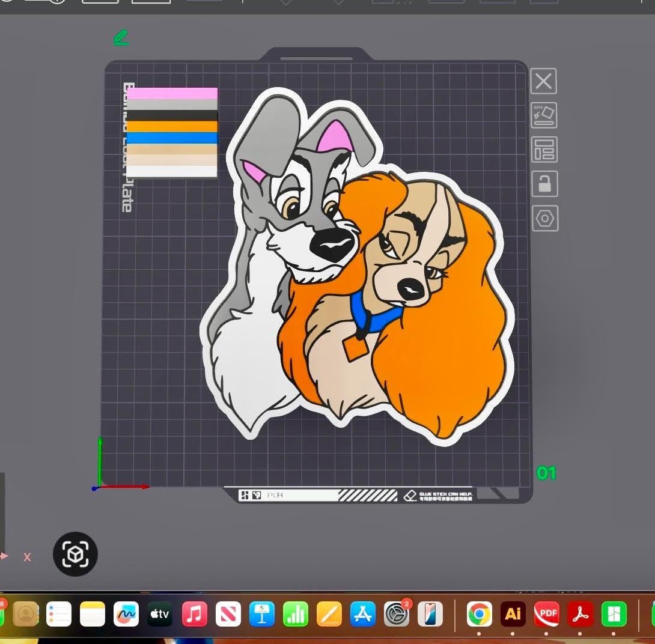Open Pages from the dock

[x=329, y=614]
